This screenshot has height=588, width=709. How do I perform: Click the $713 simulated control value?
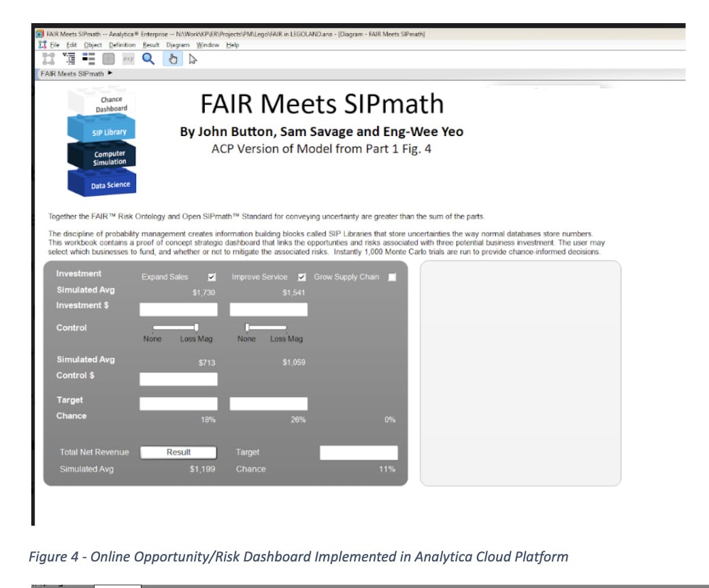207,363
